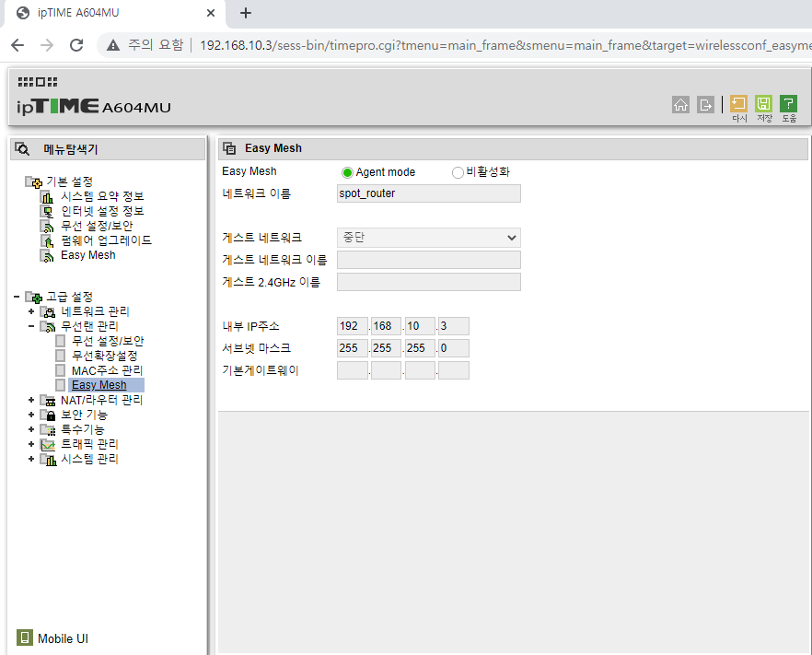812x655 pixels.
Task: Select Easy Mesh under 무선랜 관리
Action: (99, 385)
